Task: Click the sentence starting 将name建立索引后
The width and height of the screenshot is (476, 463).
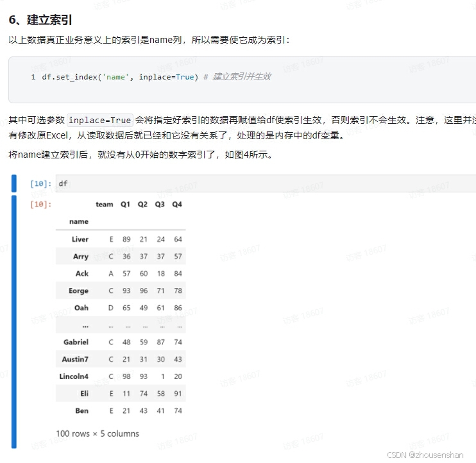Action: pos(142,155)
